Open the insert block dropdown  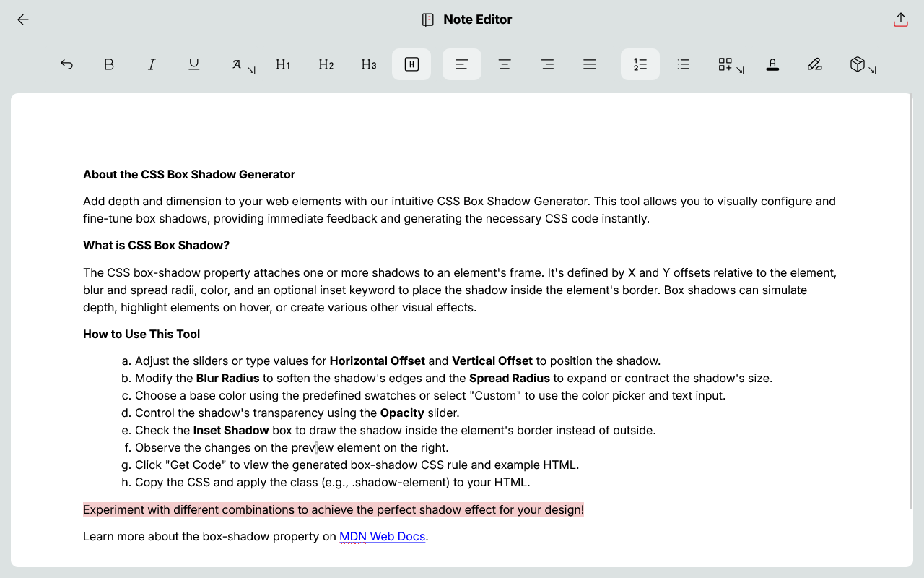coord(731,65)
